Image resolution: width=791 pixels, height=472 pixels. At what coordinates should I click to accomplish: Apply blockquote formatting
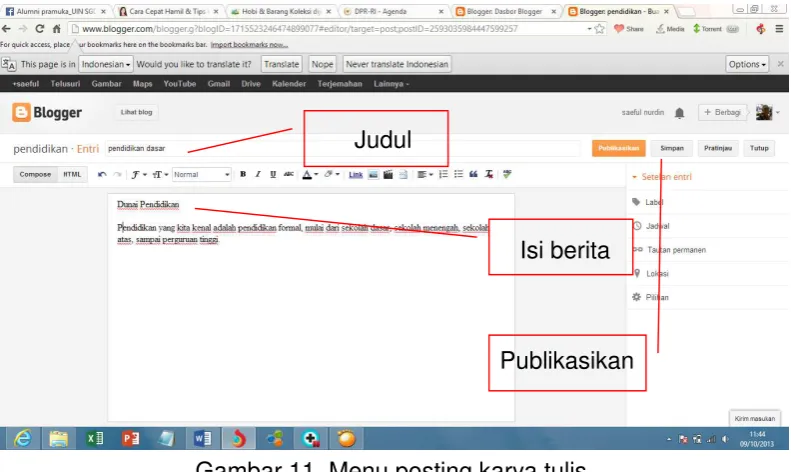(x=473, y=174)
